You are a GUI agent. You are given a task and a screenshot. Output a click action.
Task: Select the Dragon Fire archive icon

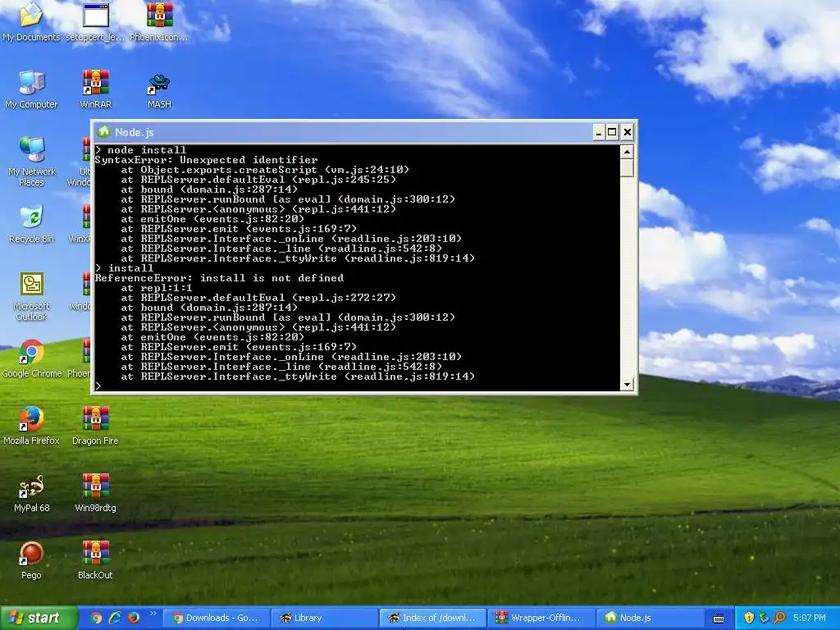pos(95,426)
